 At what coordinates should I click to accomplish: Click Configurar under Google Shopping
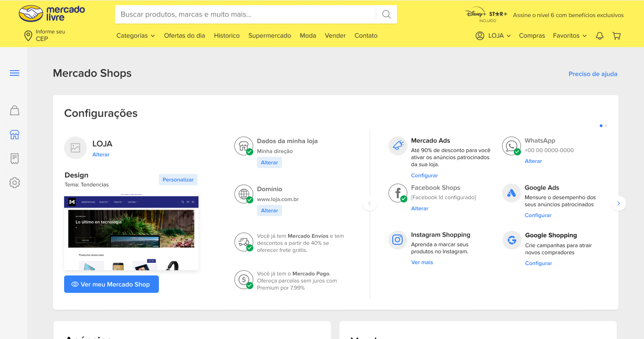[x=538, y=263]
